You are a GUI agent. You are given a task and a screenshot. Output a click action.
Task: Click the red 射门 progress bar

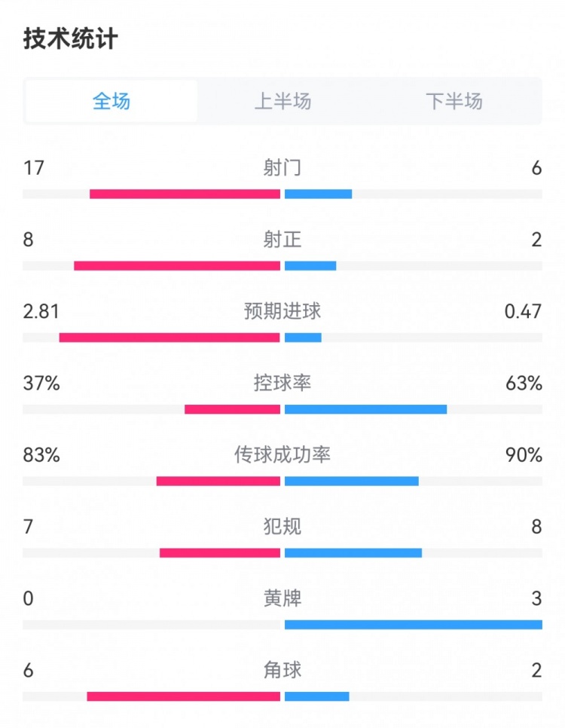[185, 194]
